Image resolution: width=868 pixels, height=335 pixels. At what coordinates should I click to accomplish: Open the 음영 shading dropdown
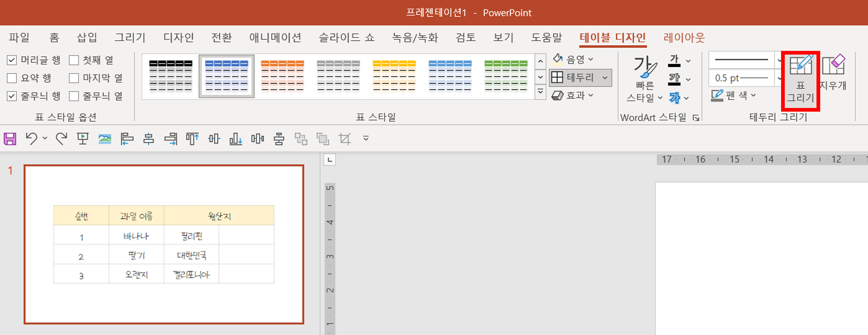pos(573,59)
